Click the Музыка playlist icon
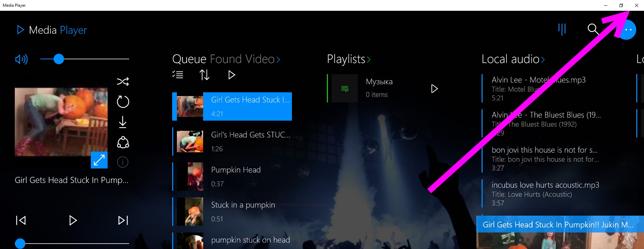Viewport: 644px width, 249px height. [345, 88]
